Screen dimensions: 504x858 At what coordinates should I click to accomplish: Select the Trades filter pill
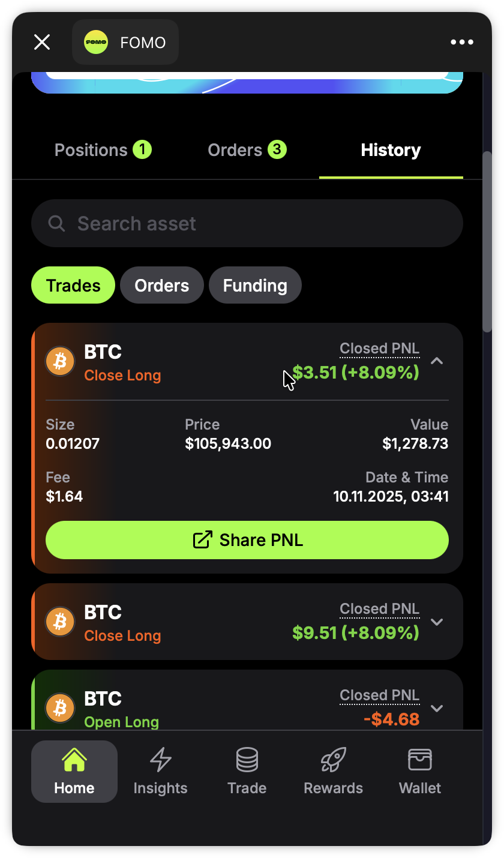(73, 286)
